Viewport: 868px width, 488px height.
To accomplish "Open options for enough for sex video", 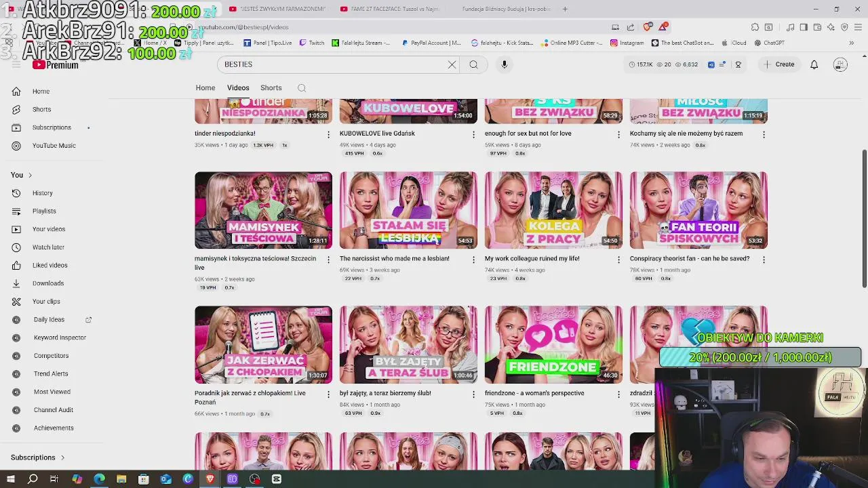I will pyautogui.click(x=618, y=135).
